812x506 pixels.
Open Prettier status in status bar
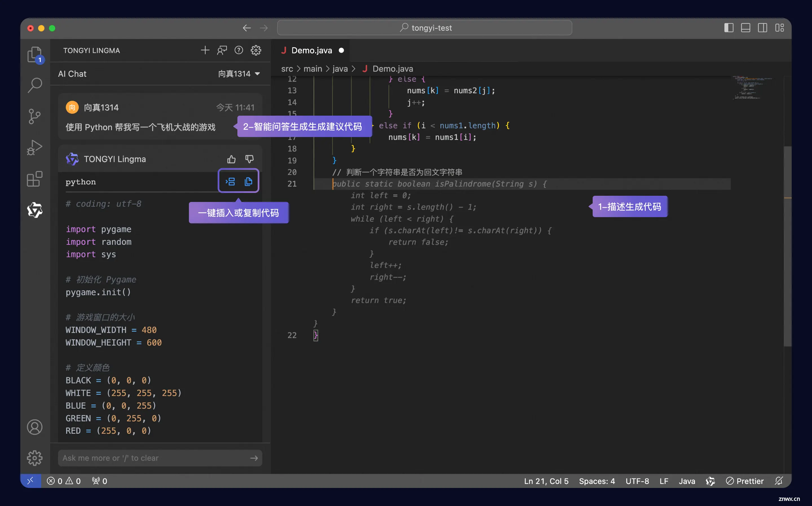(x=744, y=481)
